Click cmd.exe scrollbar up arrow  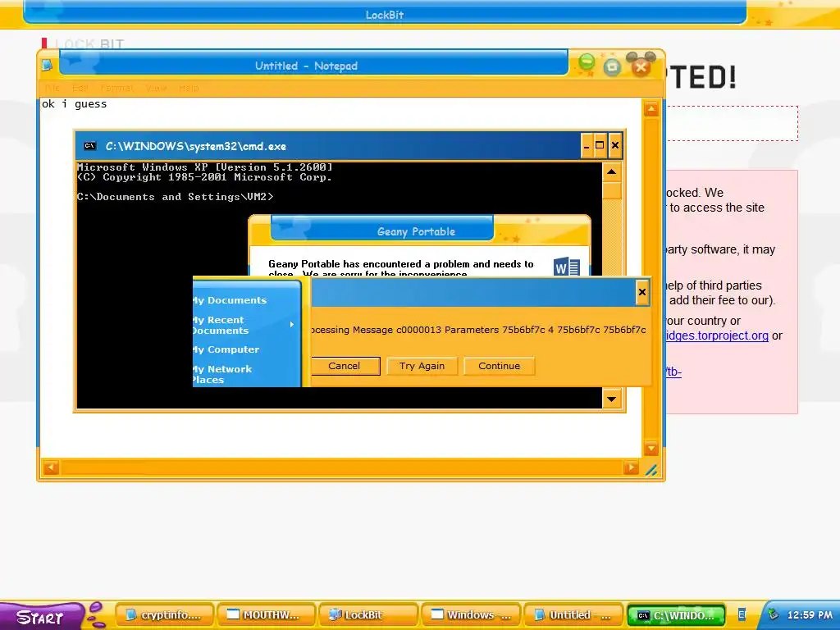(x=612, y=172)
